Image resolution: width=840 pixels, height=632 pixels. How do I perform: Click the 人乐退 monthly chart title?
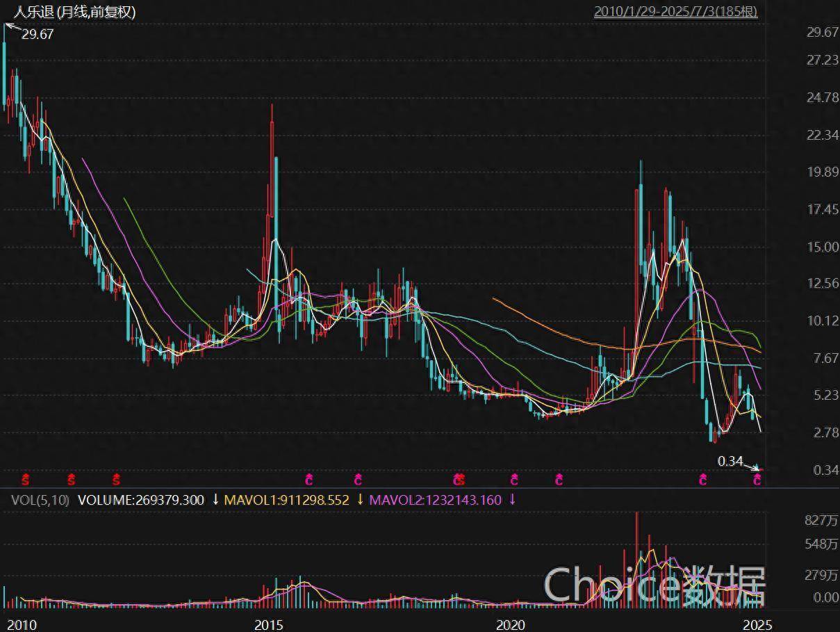click(x=75, y=12)
